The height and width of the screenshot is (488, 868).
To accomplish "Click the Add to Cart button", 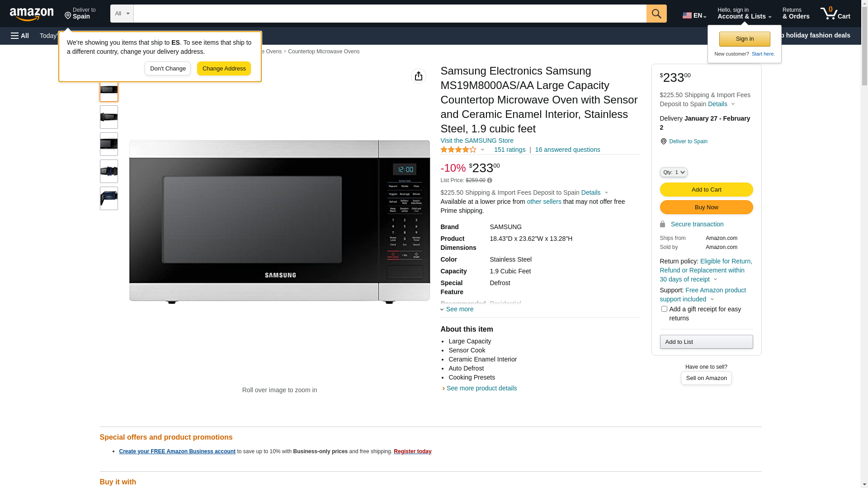I will [706, 189].
